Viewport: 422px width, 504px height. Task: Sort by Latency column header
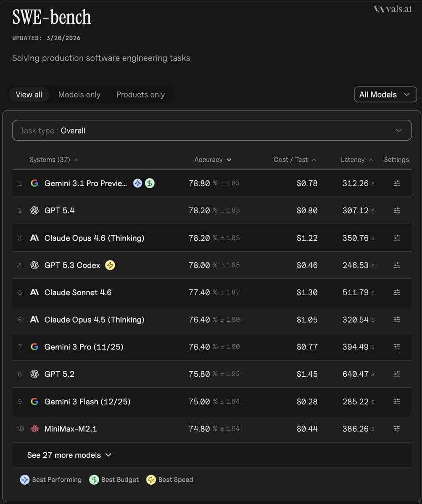[x=356, y=160]
